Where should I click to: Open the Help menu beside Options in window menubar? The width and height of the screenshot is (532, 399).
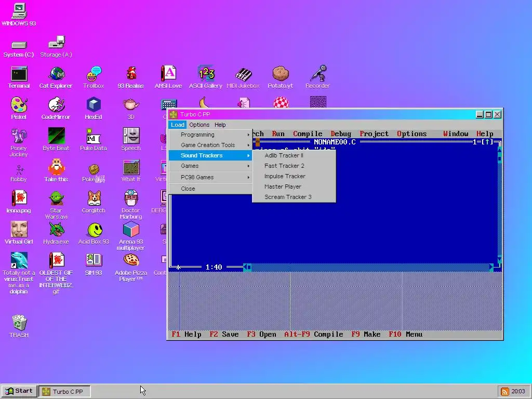point(220,125)
